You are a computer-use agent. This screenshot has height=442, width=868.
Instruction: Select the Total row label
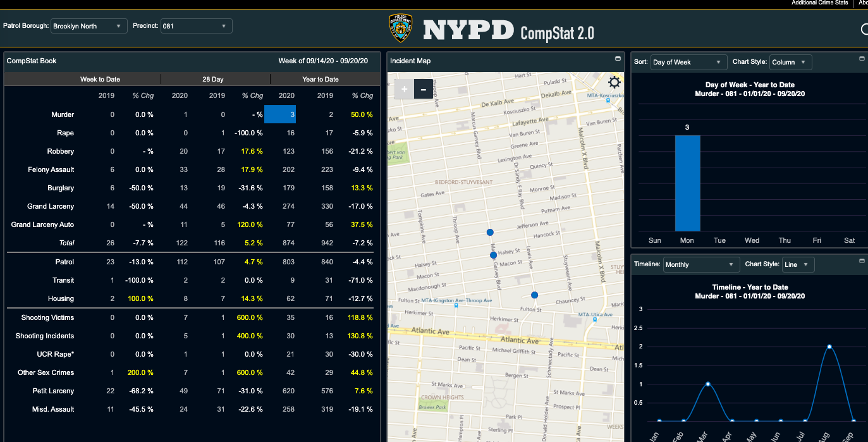(66, 243)
